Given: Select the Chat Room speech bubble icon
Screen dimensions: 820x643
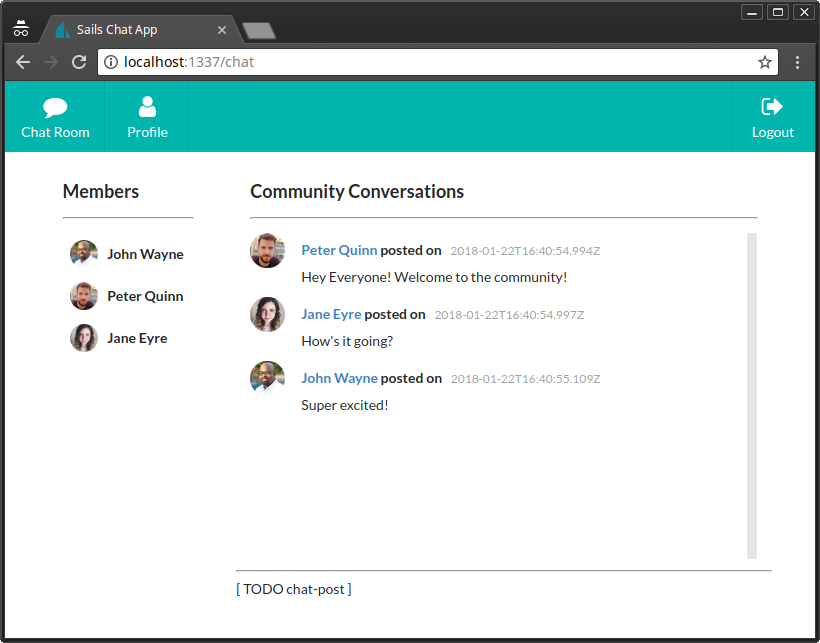Looking at the screenshot, I should pyautogui.click(x=55, y=106).
